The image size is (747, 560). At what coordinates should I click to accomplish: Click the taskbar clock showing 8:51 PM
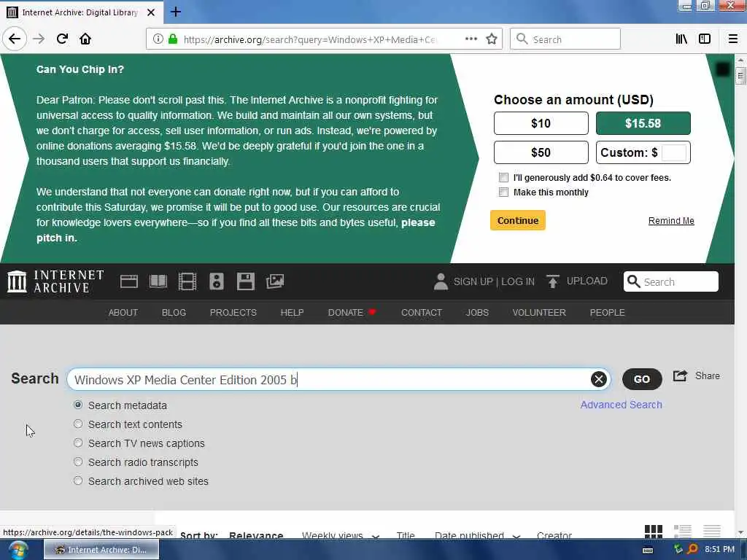[x=720, y=550]
